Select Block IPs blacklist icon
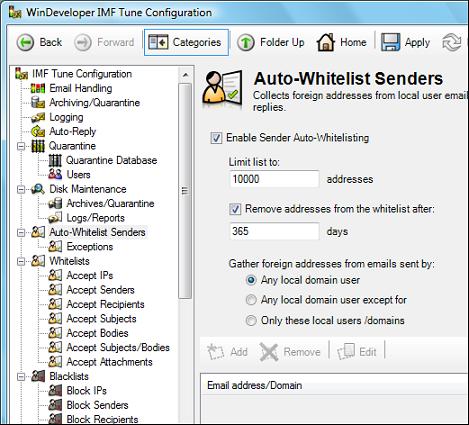This screenshot has height=425, width=469. coord(55,390)
